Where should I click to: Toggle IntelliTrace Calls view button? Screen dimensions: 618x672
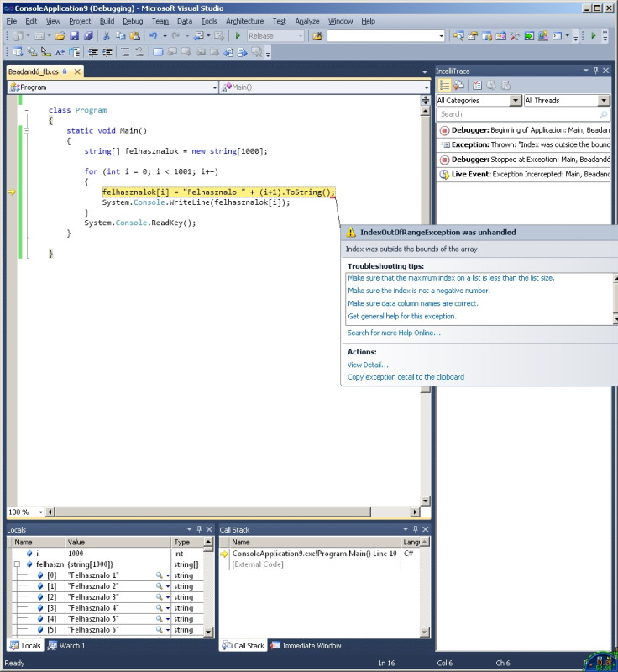coord(458,86)
